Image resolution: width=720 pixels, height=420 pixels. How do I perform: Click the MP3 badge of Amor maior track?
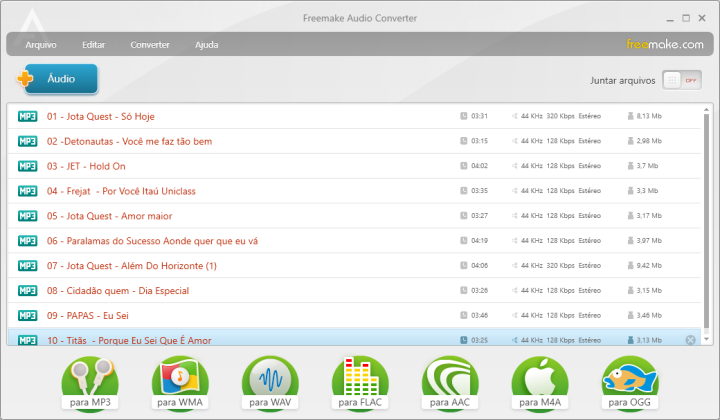pos(28,216)
